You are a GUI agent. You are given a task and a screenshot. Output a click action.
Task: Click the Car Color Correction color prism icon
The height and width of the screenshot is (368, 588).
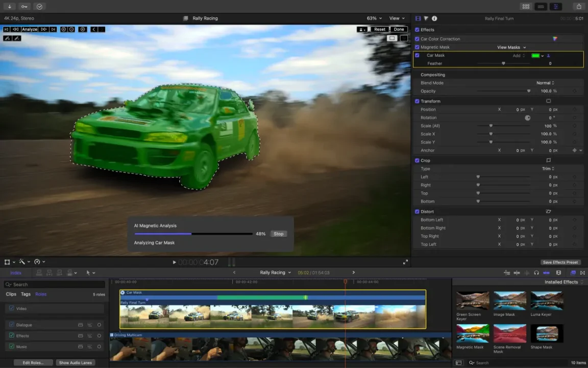click(x=555, y=39)
